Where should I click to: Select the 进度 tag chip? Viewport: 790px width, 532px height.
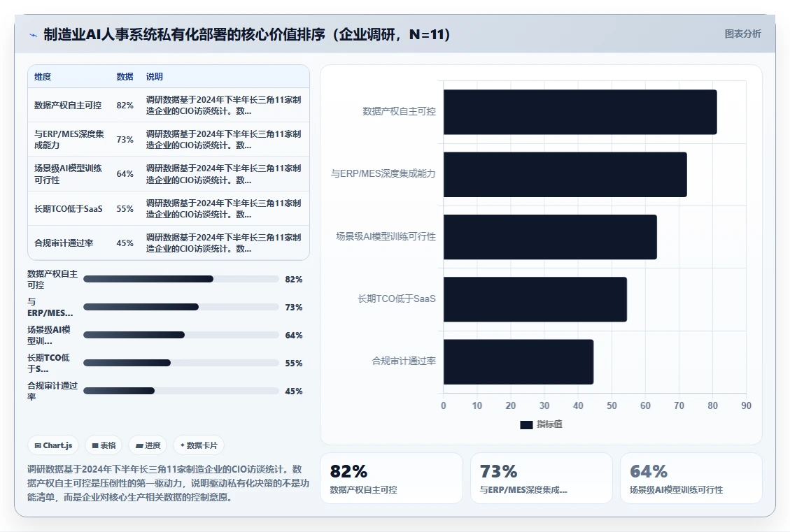coord(148,445)
